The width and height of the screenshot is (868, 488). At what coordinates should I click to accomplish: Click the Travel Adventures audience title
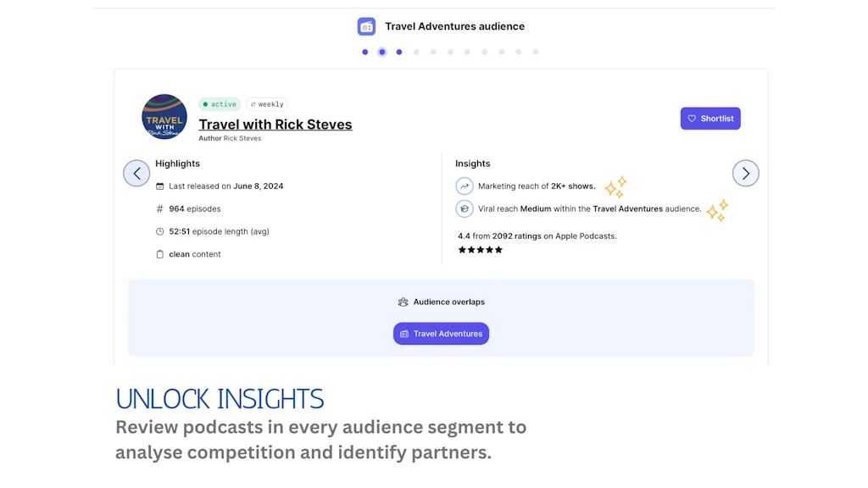pyautogui.click(x=455, y=26)
